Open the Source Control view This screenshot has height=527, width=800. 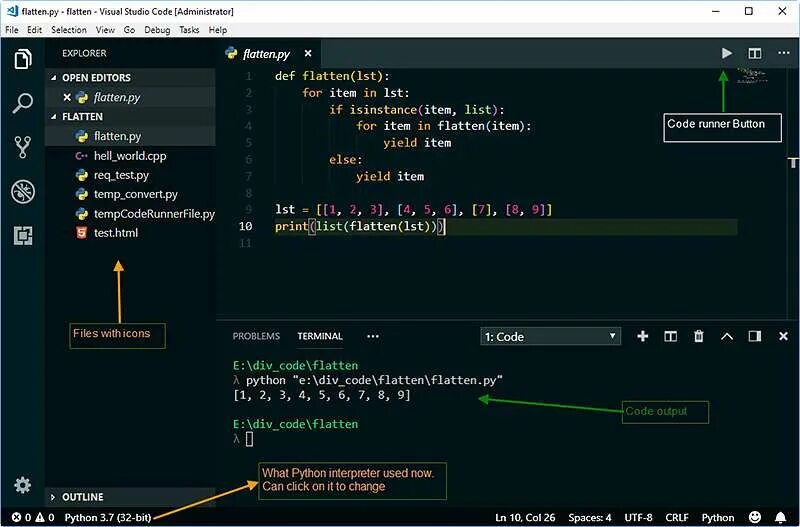pyautogui.click(x=23, y=147)
